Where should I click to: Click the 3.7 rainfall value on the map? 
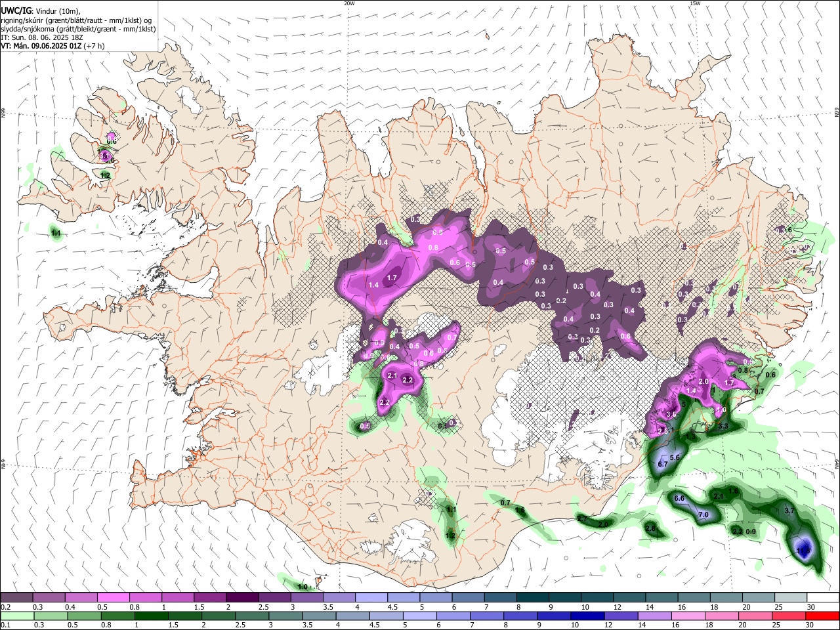point(789,511)
